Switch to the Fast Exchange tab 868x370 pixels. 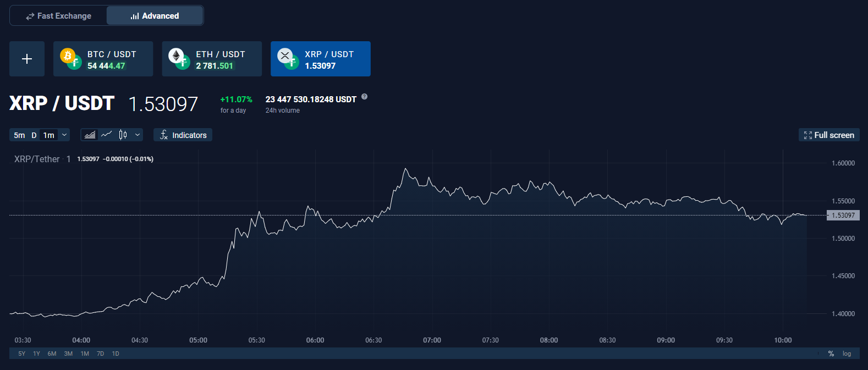[58, 16]
